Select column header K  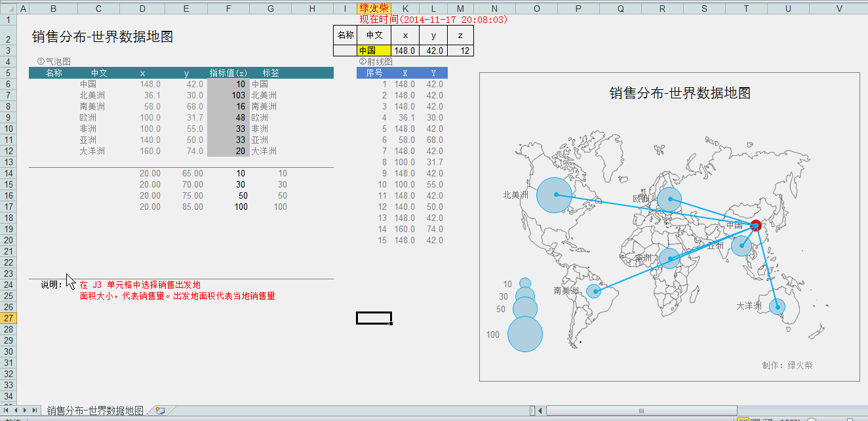point(406,9)
